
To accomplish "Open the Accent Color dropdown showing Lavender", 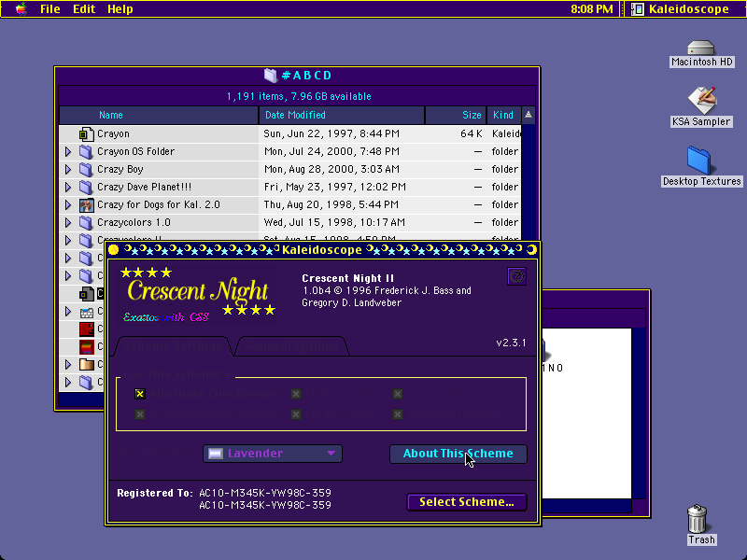I will click(273, 454).
